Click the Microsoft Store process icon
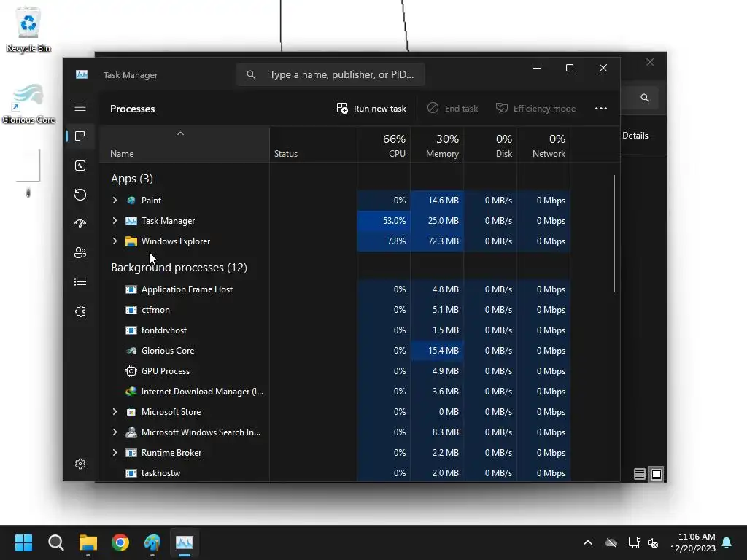Viewport: 747px width, 560px height. 131,412
